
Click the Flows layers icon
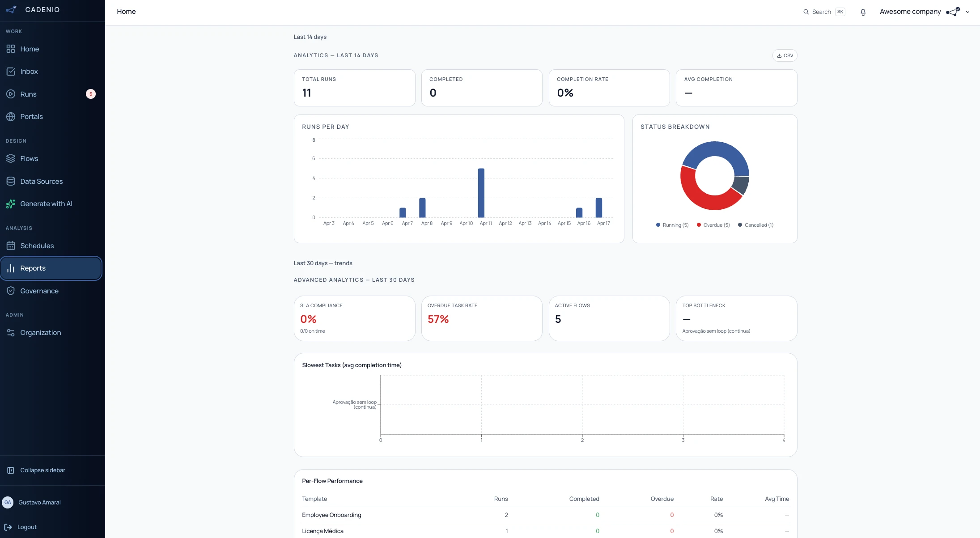11,159
